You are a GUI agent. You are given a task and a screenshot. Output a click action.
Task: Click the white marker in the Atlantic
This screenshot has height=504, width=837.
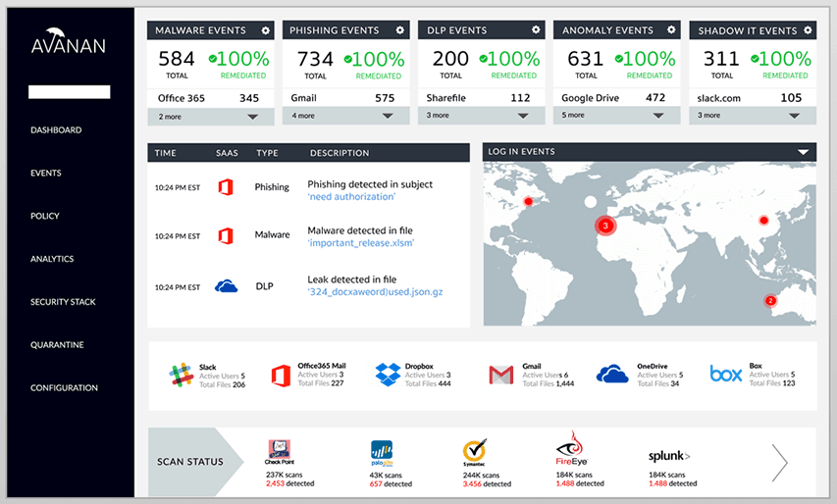pyautogui.click(x=591, y=202)
